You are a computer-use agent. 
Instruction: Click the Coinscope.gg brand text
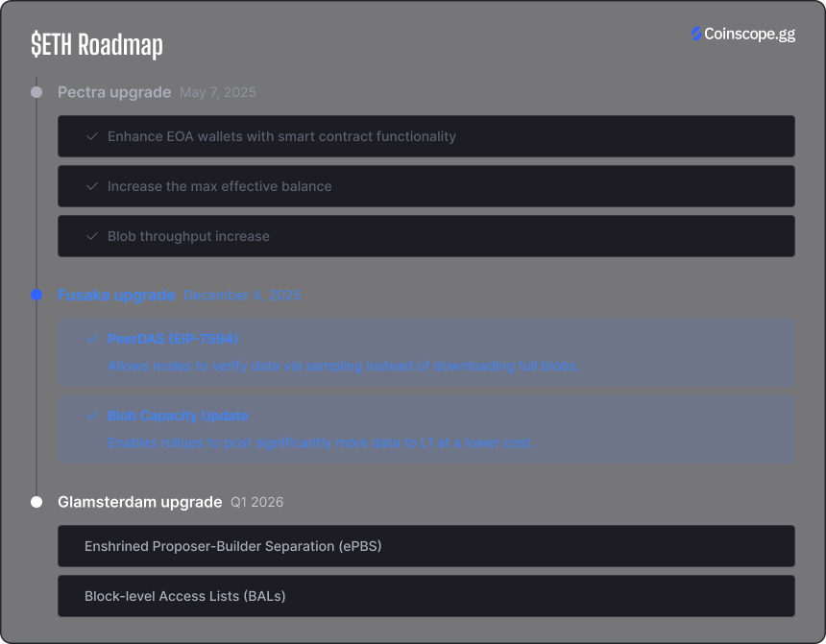point(749,35)
